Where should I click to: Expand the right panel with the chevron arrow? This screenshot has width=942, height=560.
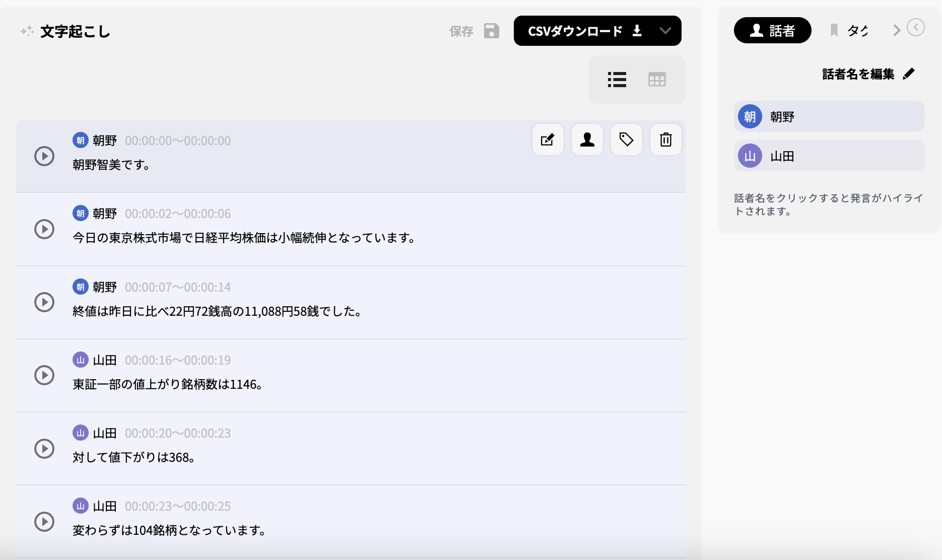click(896, 30)
